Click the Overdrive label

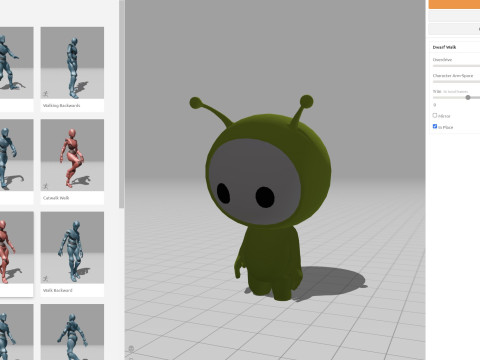[x=442, y=60]
